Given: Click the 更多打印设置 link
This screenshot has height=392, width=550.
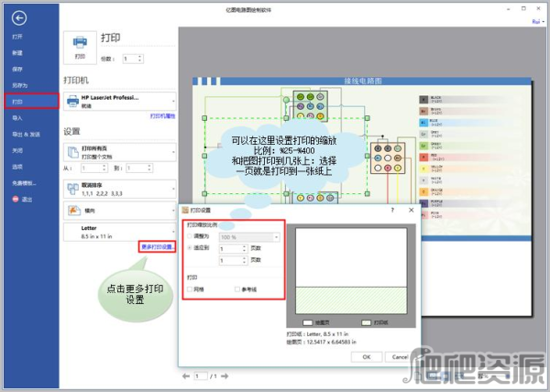Looking at the screenshot, I should [x=157, y=247].
